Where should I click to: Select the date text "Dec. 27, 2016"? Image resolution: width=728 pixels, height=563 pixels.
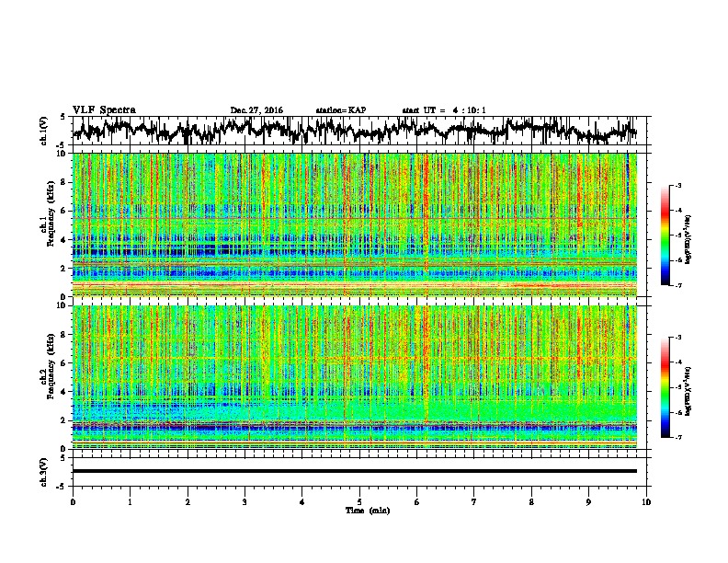point(256,110)
